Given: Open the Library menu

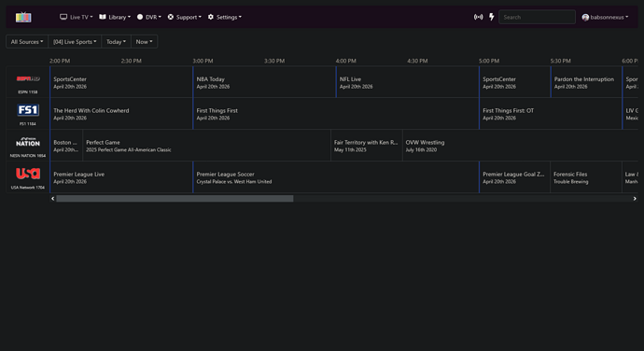Looking at the screenshot, I should [115, 17].
